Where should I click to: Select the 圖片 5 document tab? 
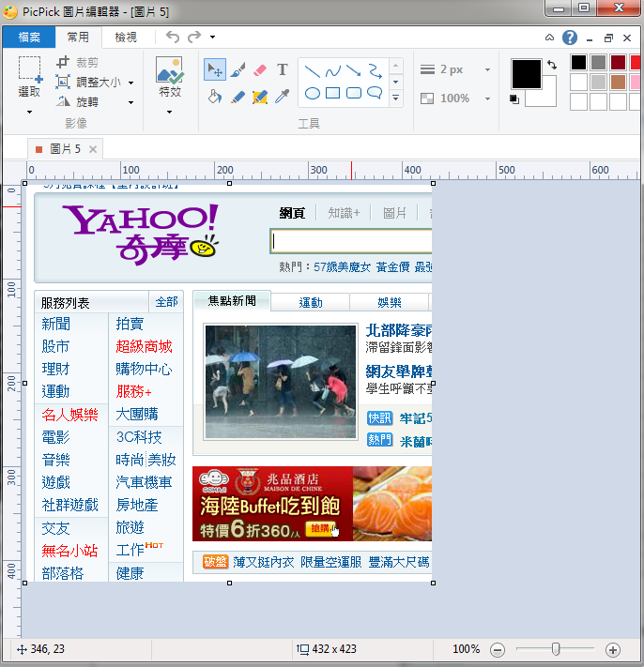click(65, 149)
